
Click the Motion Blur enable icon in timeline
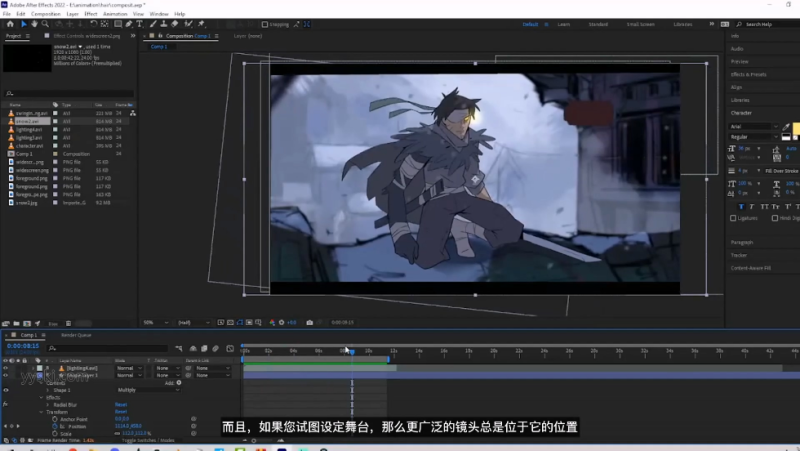[215, 348]
